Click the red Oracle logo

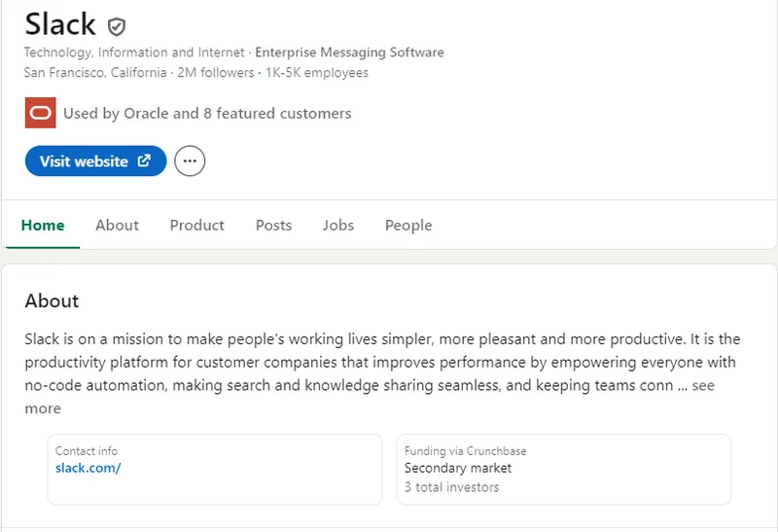pyautogui.click(x=40, y=113)
